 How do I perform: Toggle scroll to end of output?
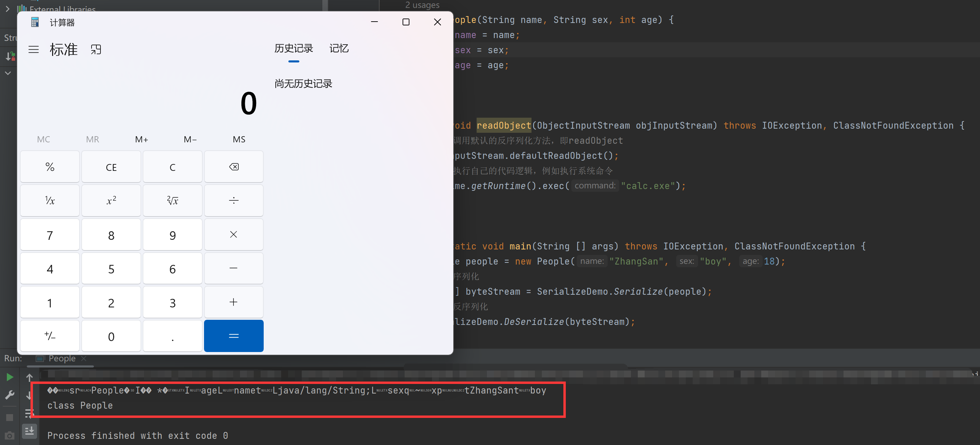[29, 431]
